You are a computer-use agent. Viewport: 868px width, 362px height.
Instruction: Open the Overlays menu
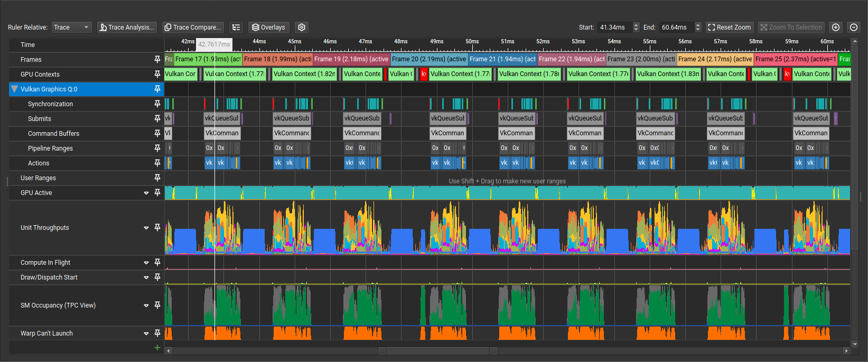click(268, 27)
